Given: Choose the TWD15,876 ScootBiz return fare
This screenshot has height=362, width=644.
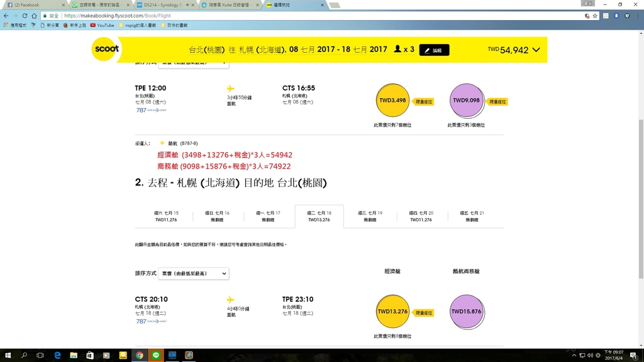Looking at the screenshot, I should [466, 312].
